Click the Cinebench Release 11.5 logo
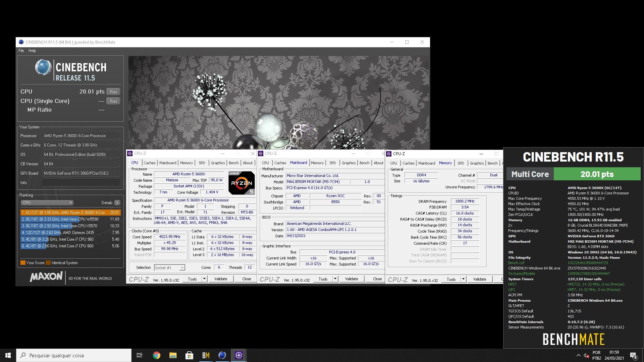This screenshot has width=644, height=362. click(x=70, y=70)
